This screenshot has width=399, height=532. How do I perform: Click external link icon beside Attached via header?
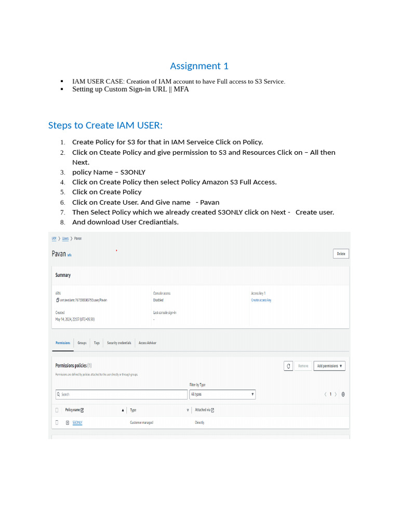point(212,410)
